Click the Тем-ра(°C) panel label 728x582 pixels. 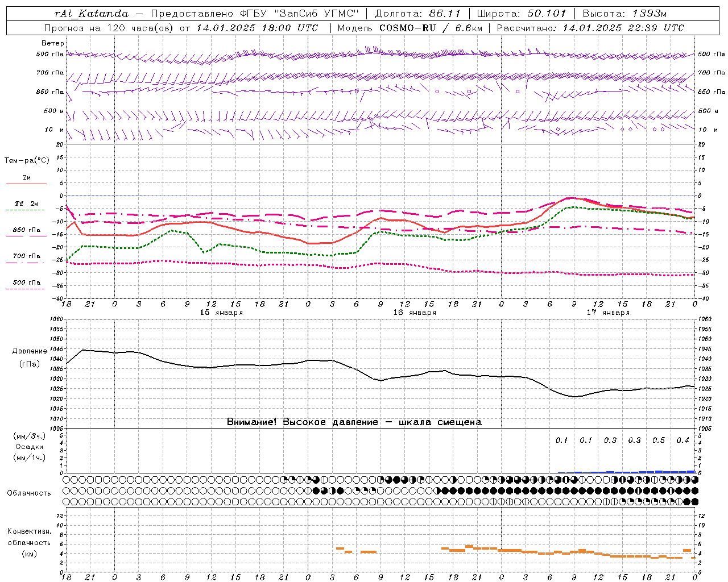(x=27, y=161)
